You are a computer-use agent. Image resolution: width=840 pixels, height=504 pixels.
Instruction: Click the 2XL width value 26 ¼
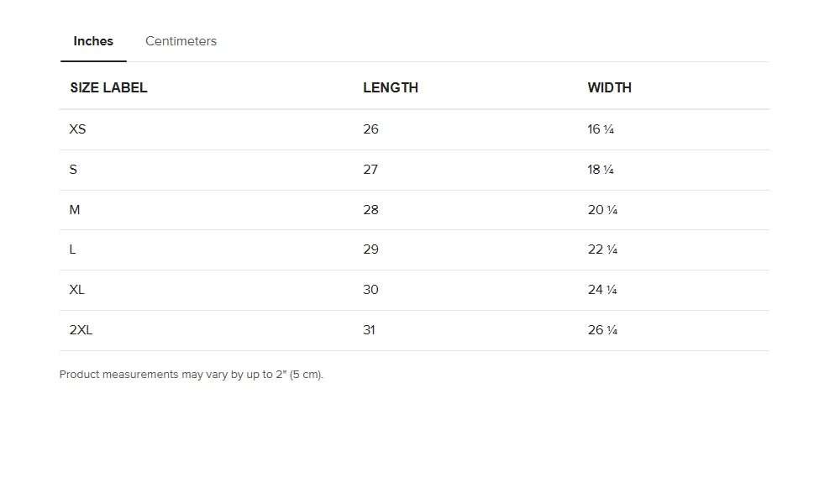[x=602, y=330]
